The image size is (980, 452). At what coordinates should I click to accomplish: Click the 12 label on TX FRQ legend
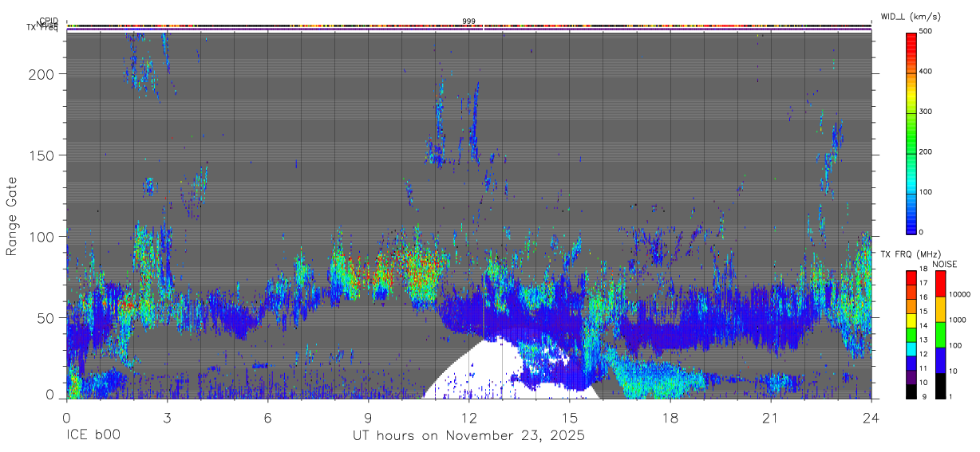[923, 354]
